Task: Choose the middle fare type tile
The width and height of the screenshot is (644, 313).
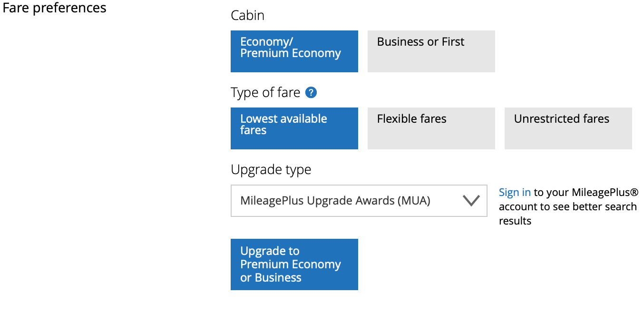Action: click(x=431, y=128)
